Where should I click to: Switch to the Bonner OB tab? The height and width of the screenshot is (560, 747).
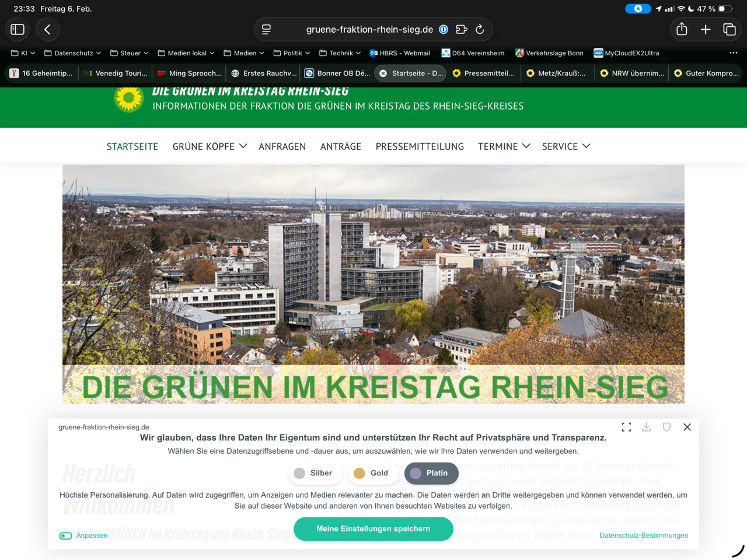click(x=338, y=73)
